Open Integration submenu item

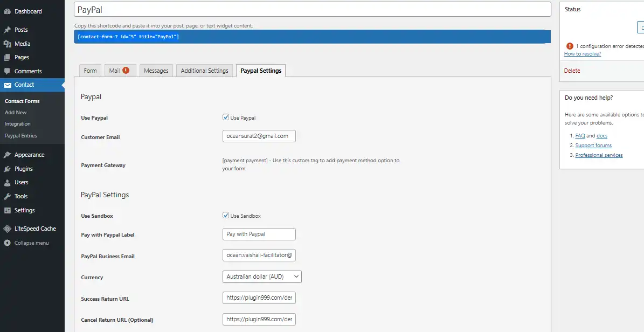(18, 124)
